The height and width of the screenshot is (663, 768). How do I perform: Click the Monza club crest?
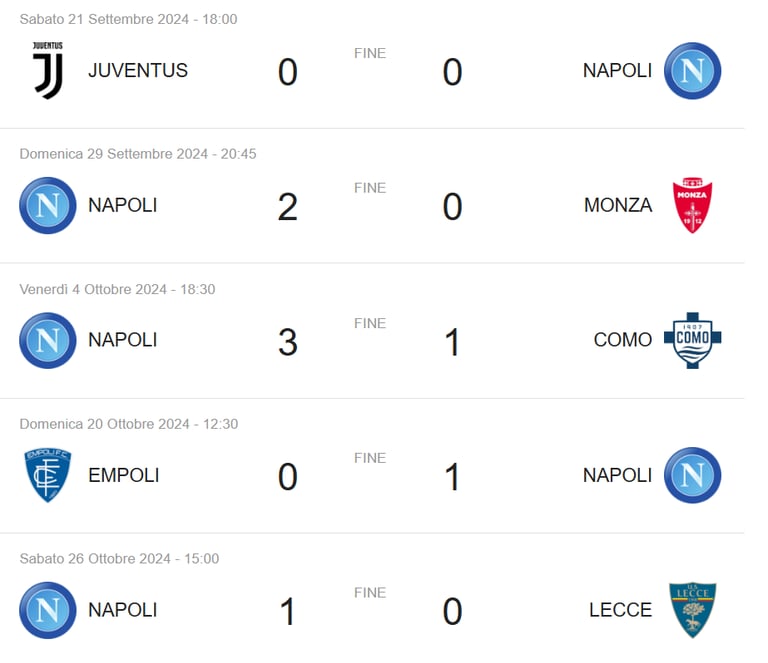click(x=692, y=205)
